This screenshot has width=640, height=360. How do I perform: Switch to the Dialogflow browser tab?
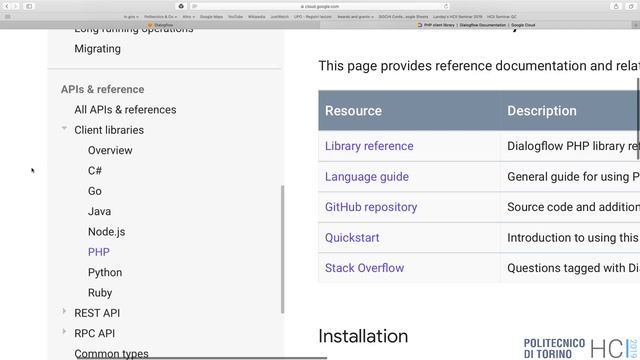tap(160, 25)
